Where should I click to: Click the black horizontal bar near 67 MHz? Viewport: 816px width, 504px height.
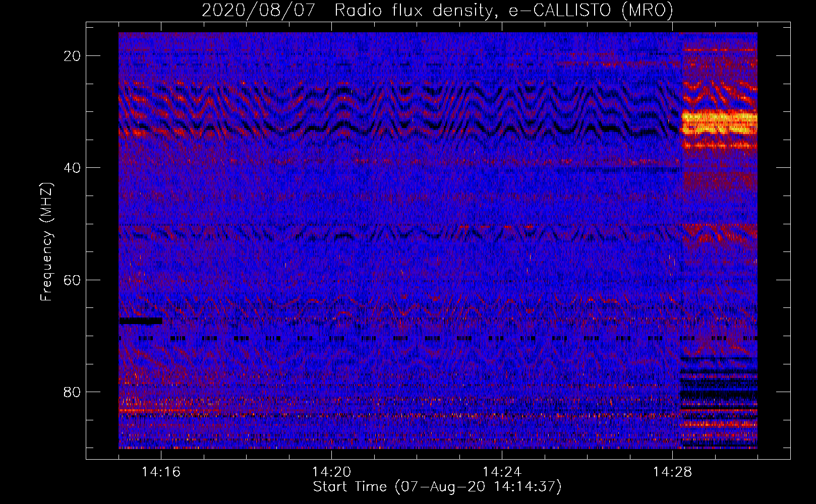[141, 321]
